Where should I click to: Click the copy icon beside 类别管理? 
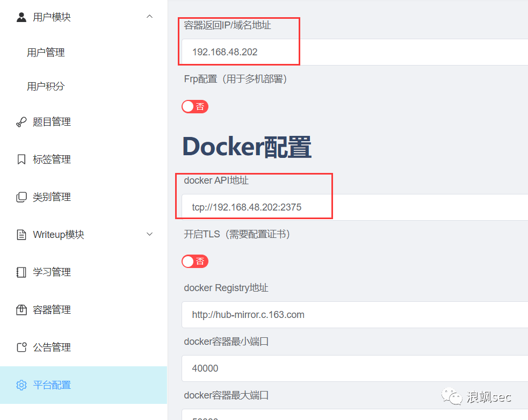(x=21, y=197)
